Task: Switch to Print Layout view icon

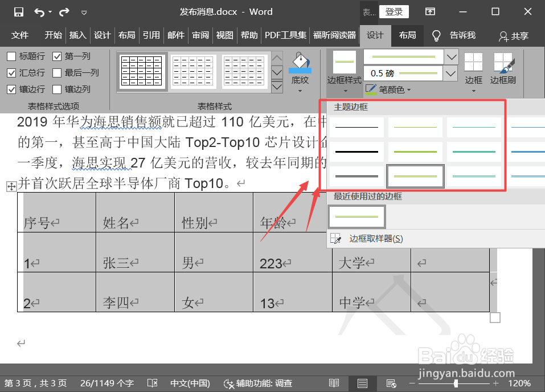Action: click(x=362, y=383)
